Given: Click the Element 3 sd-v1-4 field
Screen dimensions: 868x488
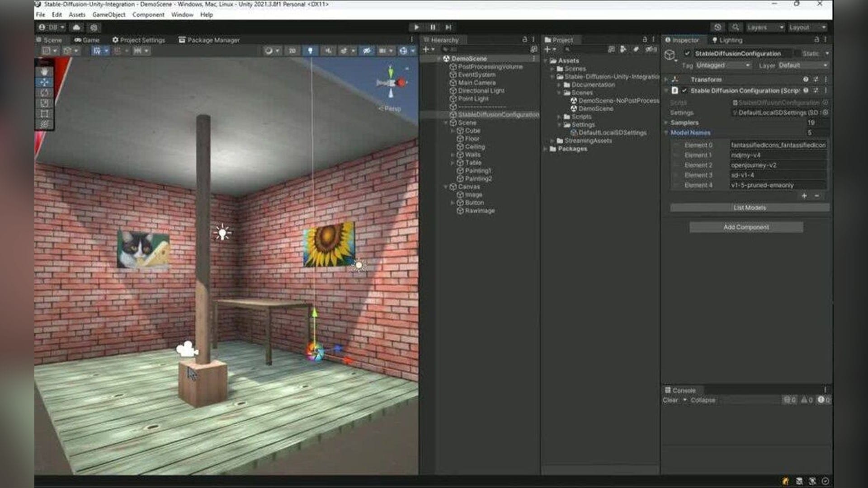Looking at the screenshot, I should [x=778, y=175].
